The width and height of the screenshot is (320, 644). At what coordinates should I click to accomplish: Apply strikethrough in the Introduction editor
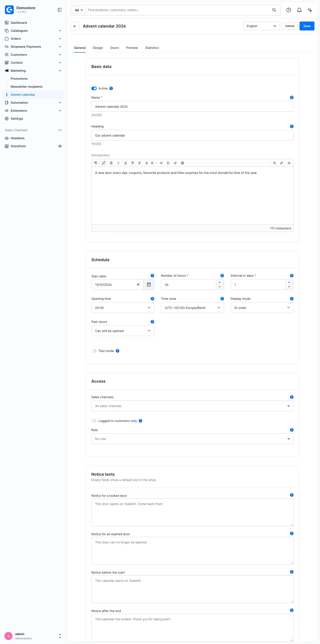tap(133, 163)
